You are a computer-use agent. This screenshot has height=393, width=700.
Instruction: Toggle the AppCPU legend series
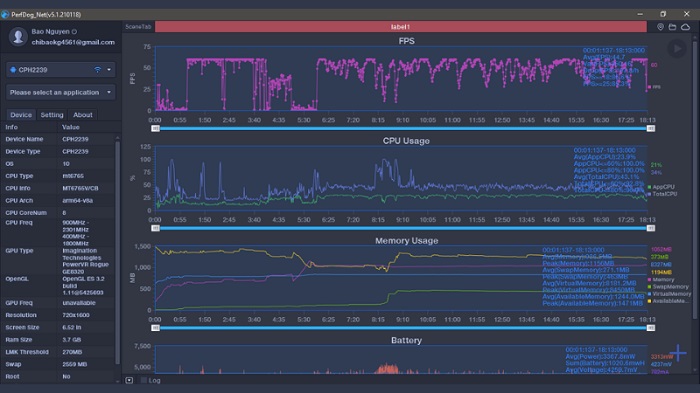pos(661,187)
